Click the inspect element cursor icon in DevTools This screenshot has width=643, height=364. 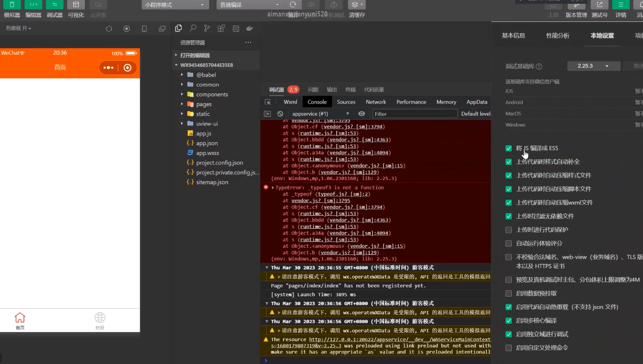pyautogui.click(x=268, y=102)
